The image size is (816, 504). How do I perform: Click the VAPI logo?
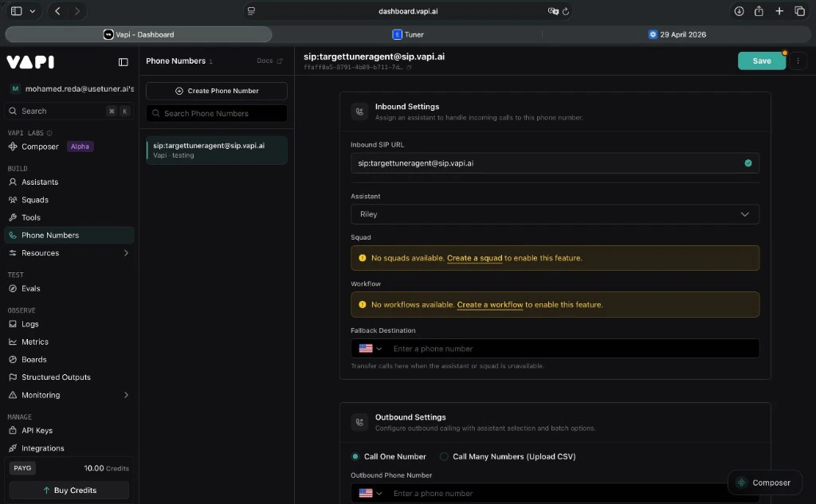click(x=30, y=62)
